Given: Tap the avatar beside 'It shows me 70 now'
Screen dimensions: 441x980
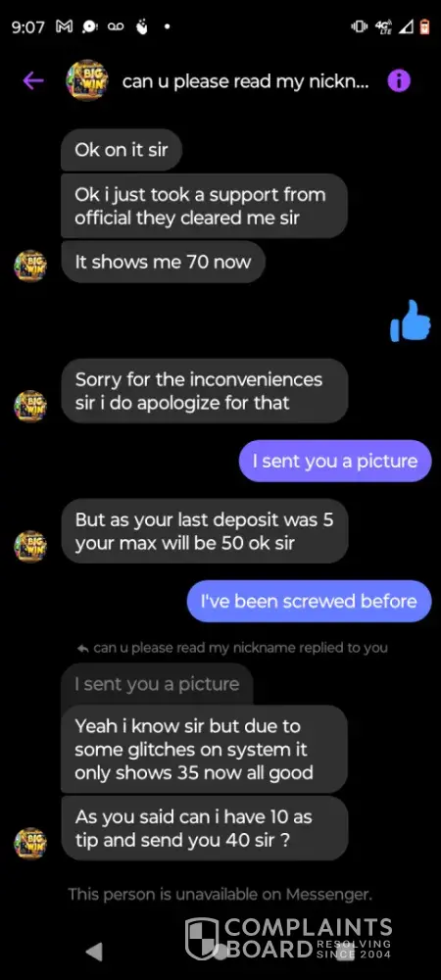Looking at the screenshot, I should coord(30,266).
